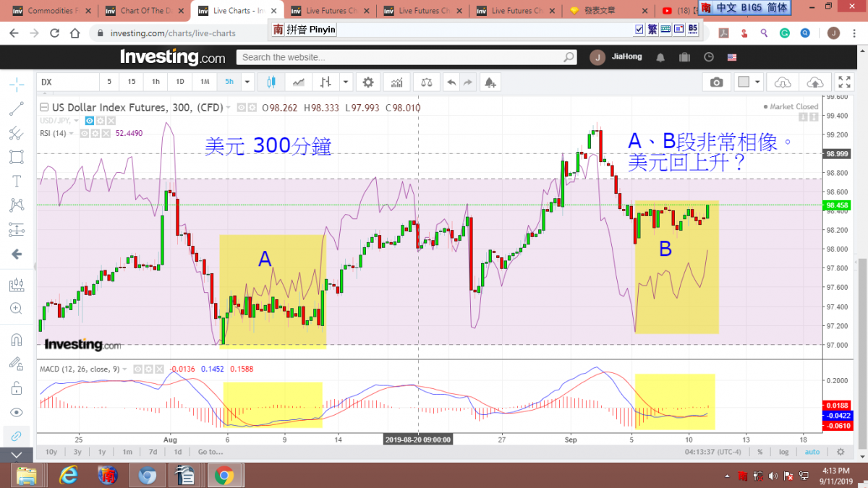Switch to bars chart style
The width and height of the screenshot is (868, 488).
click(x=326, y=82)
